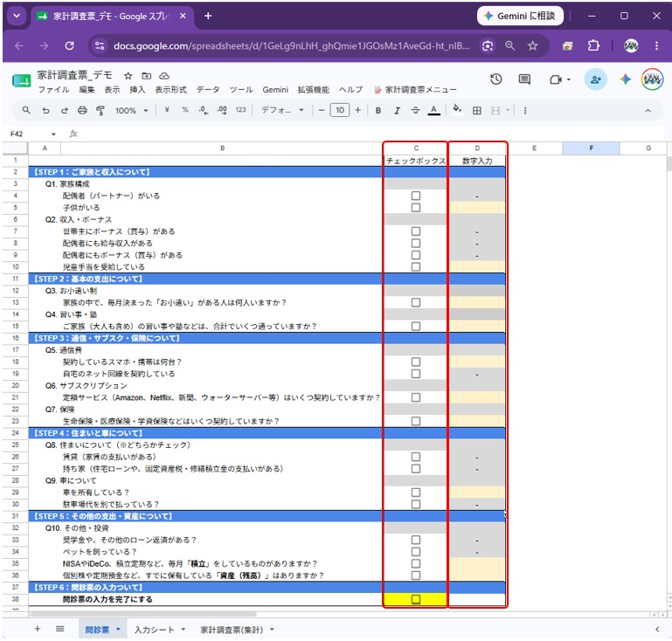
Task: Decrease decimal places button
Action: [x=203, y=111]
